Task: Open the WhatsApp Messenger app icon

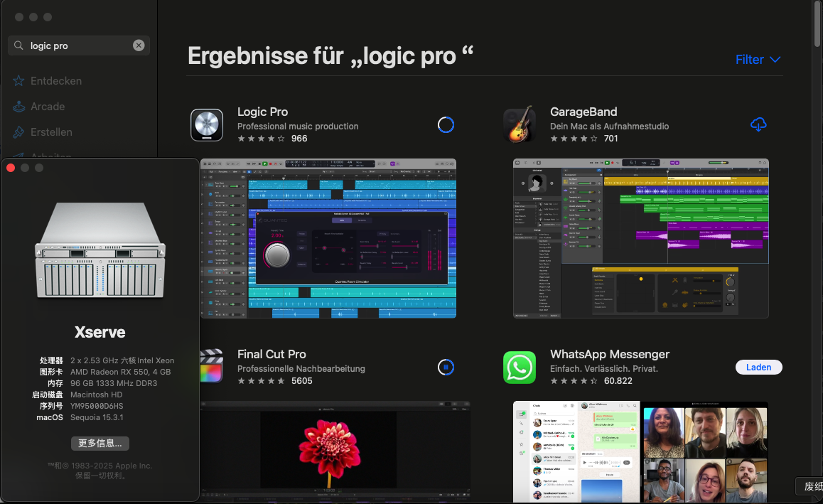Action: [x=520, y=368]
